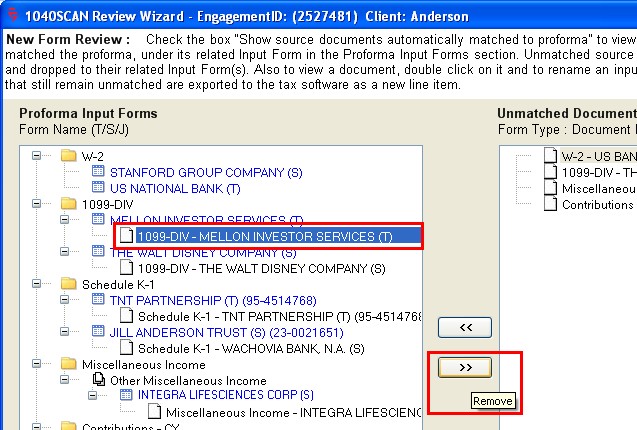Collapse Other Miscellaneous Income node
Image resolution: width=637 pixels, height=430 pixels.
(64, 380)
